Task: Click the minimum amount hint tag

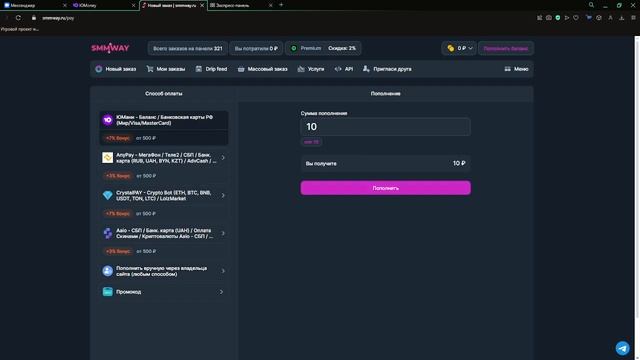Action: (x=311, y=142)
